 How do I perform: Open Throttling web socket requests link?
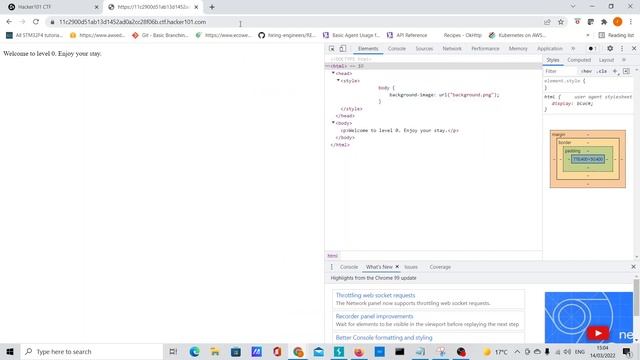[x=375, y=295]
